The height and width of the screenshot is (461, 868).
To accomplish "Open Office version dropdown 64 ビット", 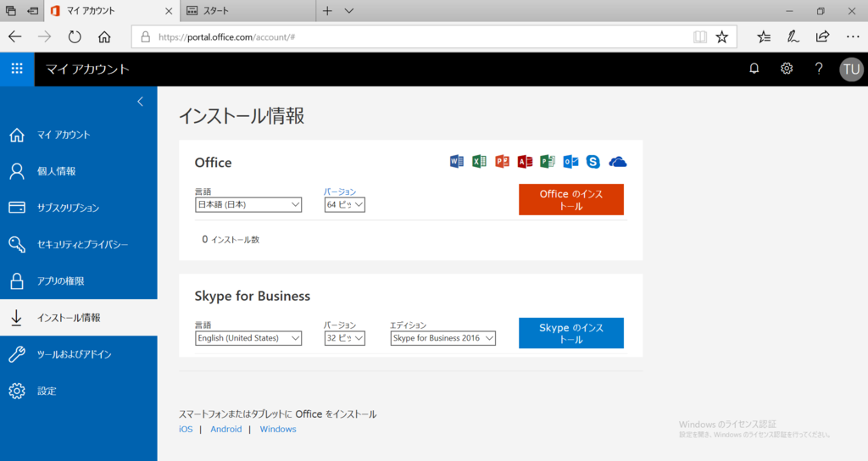I will 345,205.
